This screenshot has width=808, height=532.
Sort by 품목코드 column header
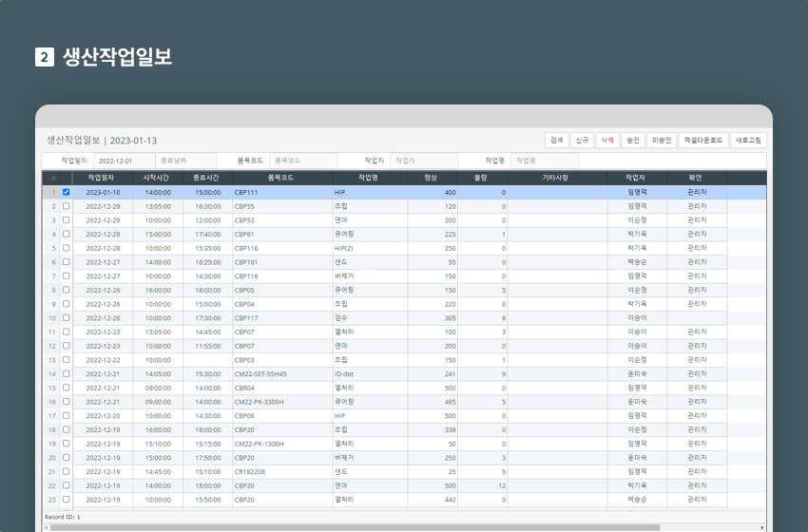click(282, 178)
